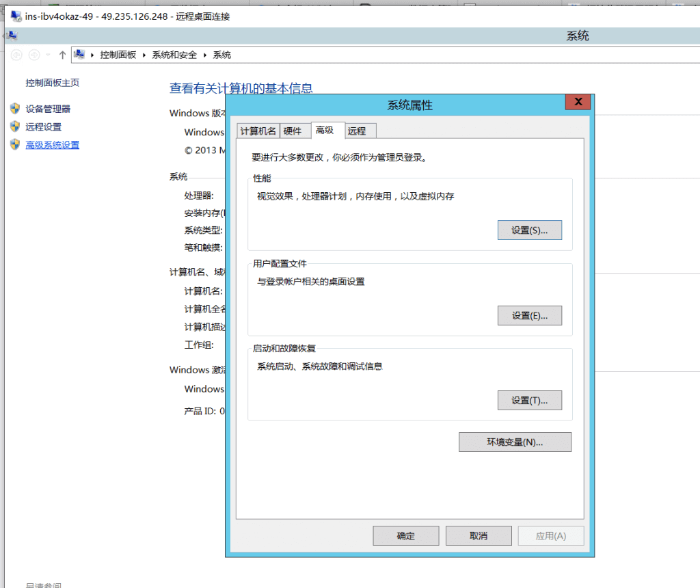Click the 计算机名: label
Viewport: 700px width, 588px height.
click(204, 291)
